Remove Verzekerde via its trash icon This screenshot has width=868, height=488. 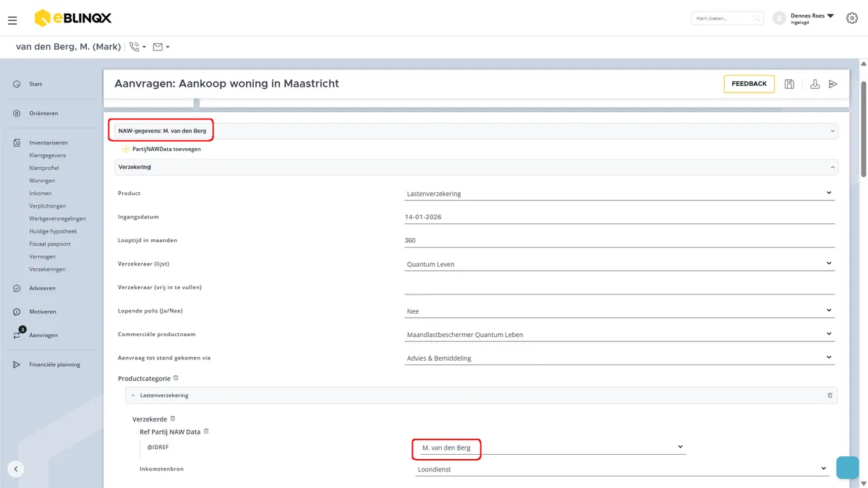pyautogui.click(x=172, y=419)
